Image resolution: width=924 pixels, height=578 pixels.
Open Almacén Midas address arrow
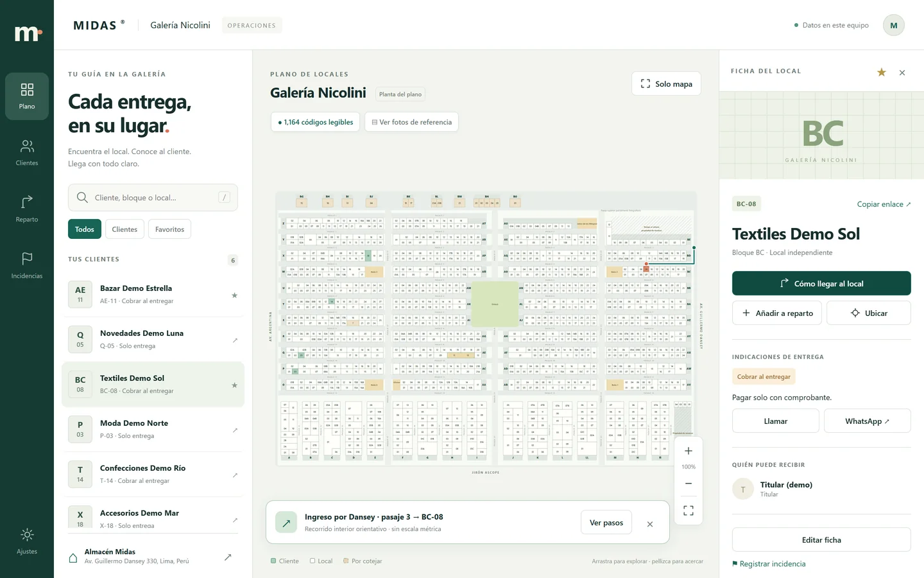coord(228,557)
